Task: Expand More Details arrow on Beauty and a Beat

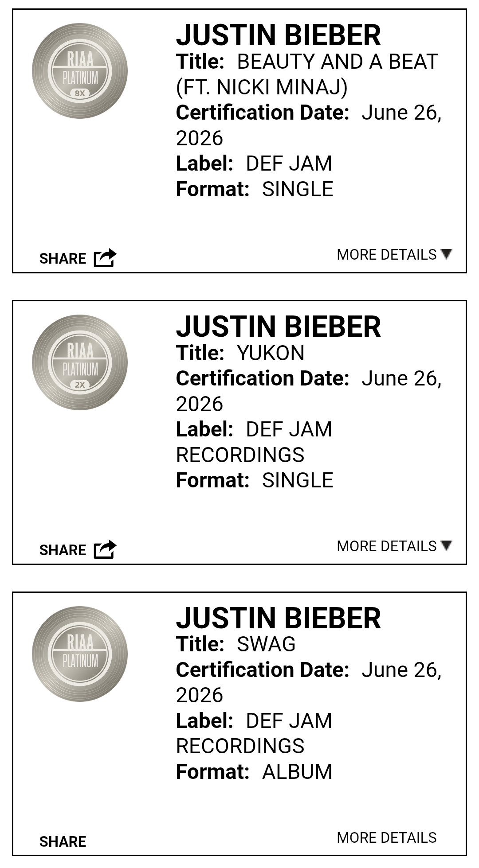Action: 447,254
